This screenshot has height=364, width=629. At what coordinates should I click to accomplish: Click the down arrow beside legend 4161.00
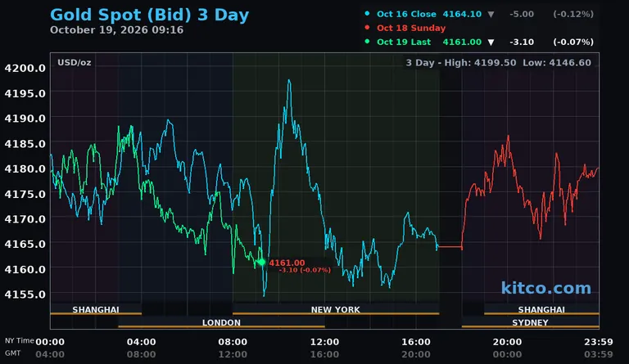pos(491,43)
